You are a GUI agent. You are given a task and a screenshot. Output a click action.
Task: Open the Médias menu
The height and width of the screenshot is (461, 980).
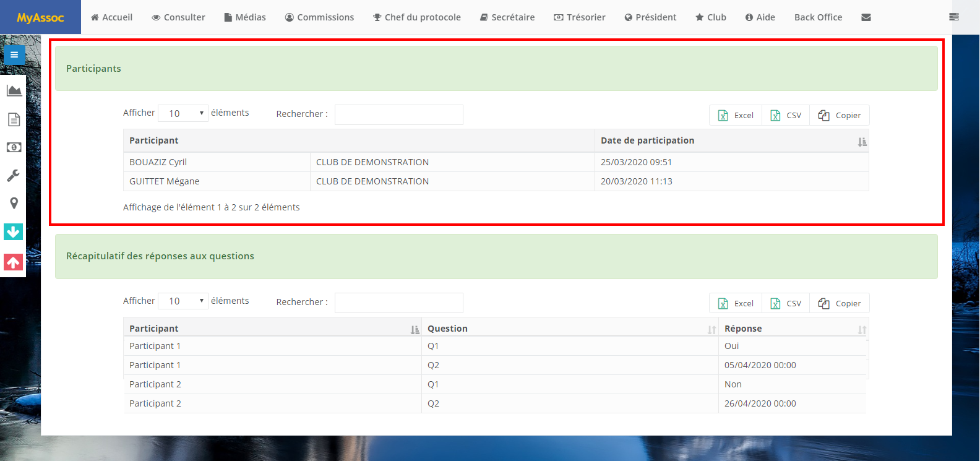coord(245,17)
